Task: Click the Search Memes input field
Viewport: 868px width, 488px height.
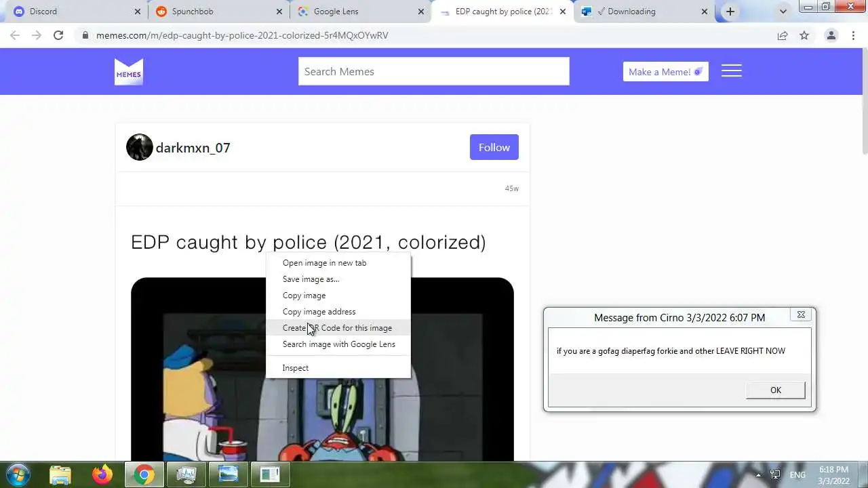Action: (x=434, y=71)
